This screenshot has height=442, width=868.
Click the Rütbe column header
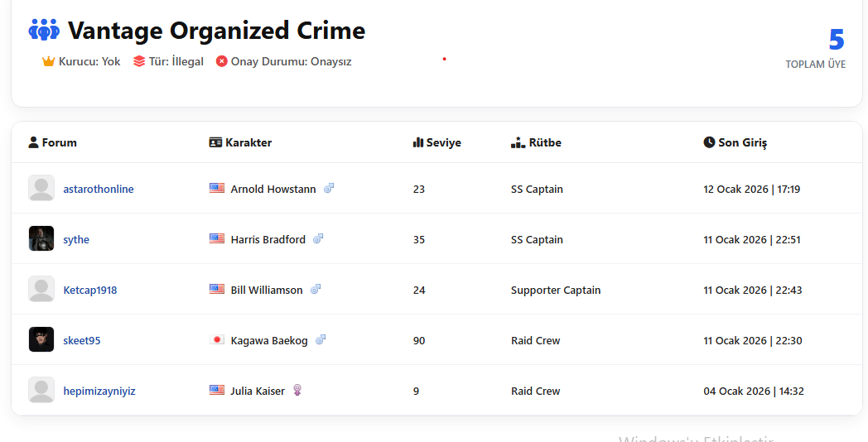pos(536,142)
